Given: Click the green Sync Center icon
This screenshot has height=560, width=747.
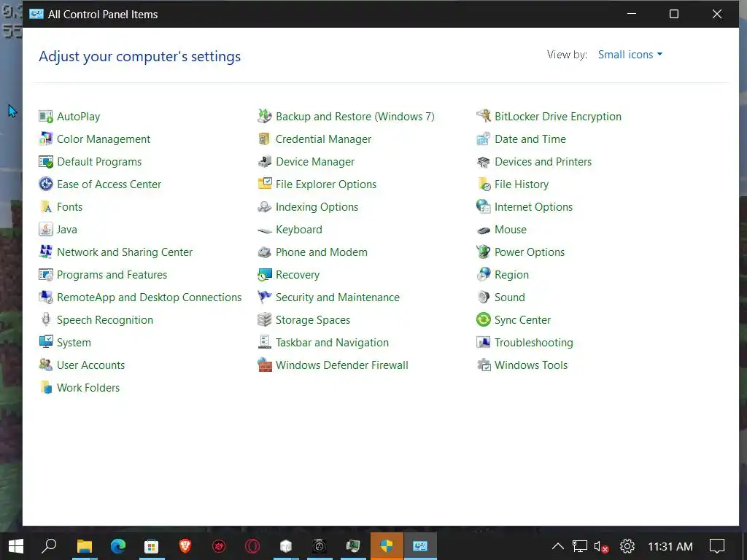Looking at the screenshot, I should coord(484,320).
